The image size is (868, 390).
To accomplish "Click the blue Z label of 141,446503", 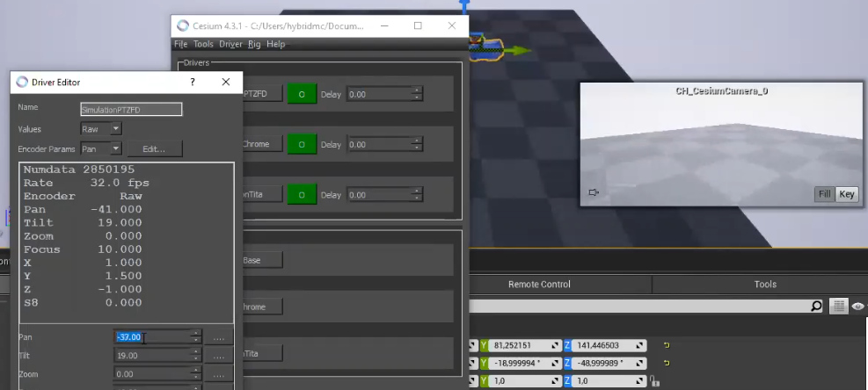I will click(567, 345).
